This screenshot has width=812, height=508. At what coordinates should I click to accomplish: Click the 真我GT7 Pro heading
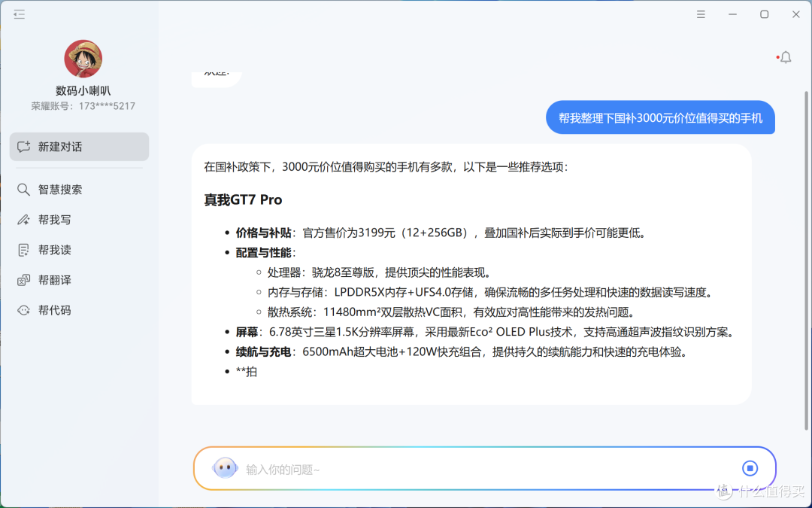[x=243, y=200]
